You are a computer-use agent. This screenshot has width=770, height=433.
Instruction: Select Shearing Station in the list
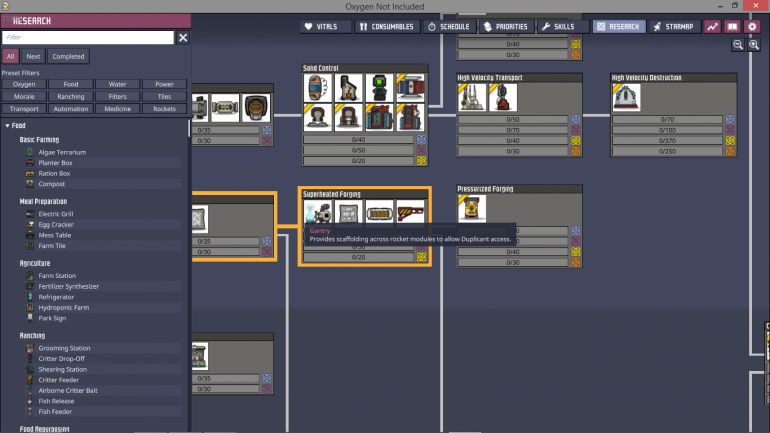103,369
